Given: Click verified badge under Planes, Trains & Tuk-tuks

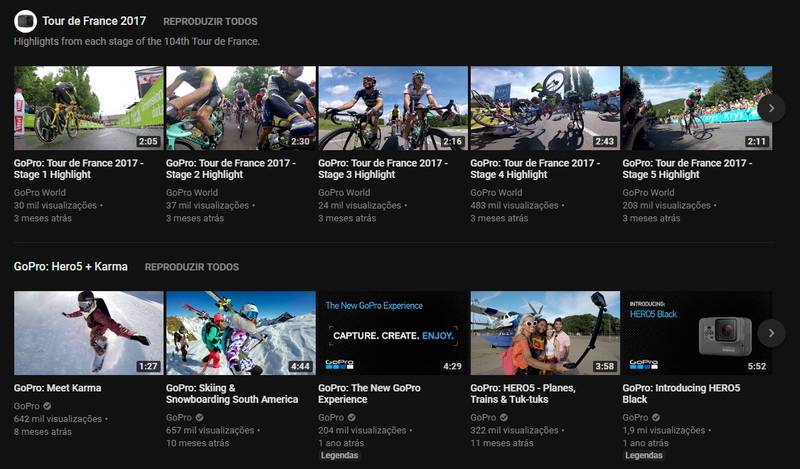Looking at the screenshot, I should pos(504,417).
